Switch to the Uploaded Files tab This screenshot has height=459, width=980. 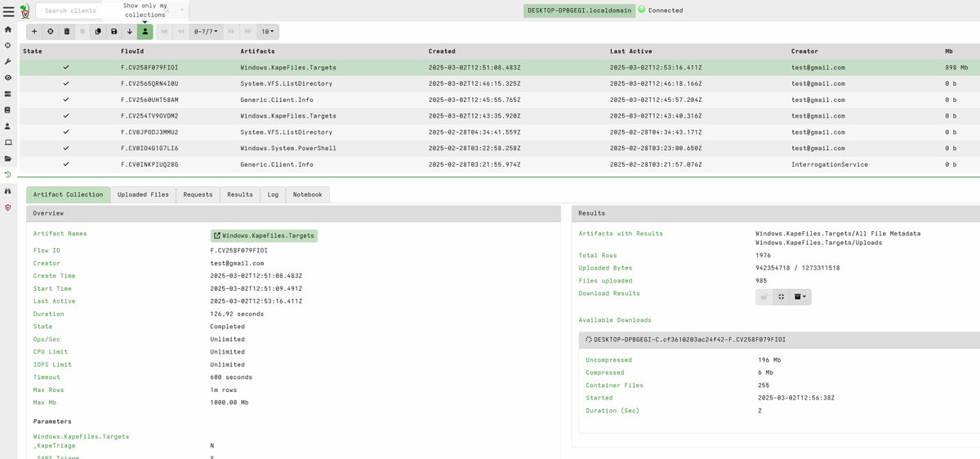[x=143, y=194]
